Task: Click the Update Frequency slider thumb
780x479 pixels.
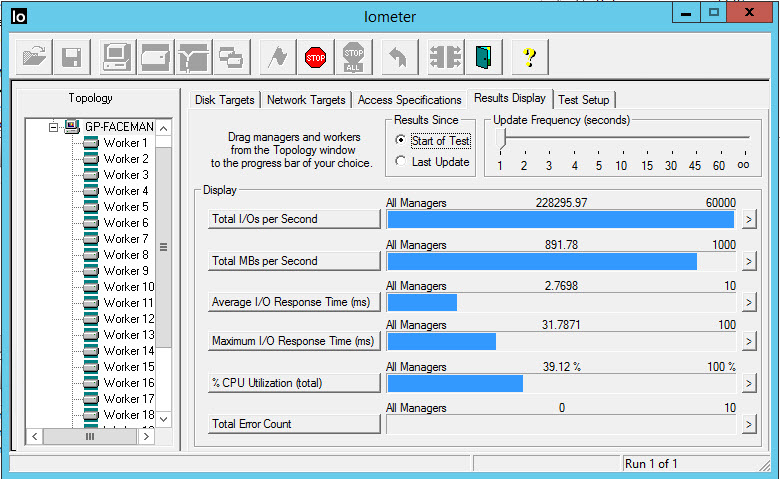Action: pos(501,139)
